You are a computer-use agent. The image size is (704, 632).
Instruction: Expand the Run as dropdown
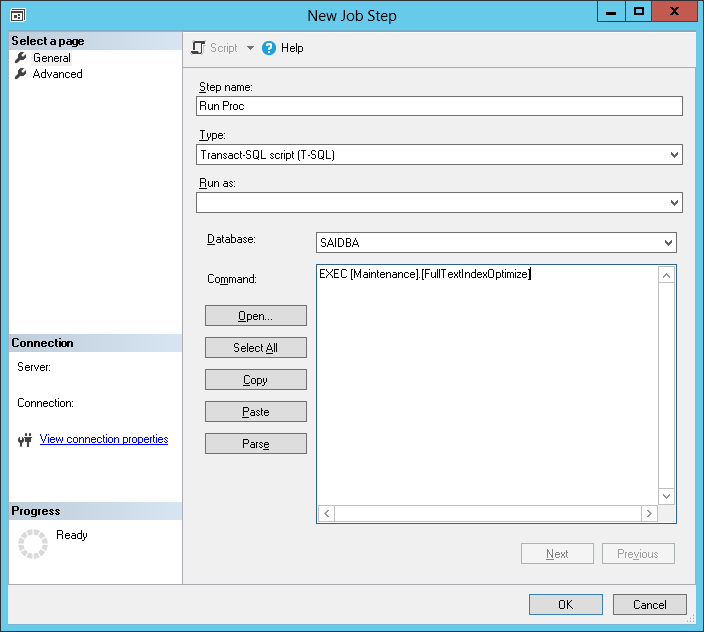click(x=674, y=203)
